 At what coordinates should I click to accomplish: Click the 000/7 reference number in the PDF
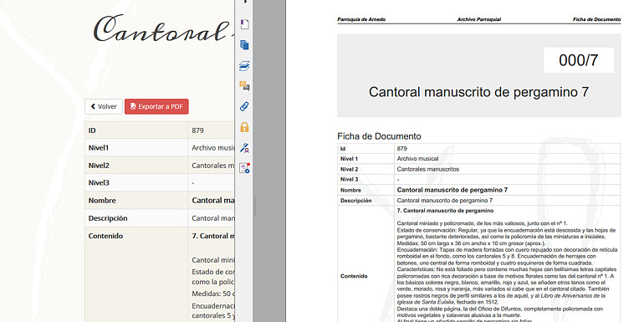tap(578, 60)
